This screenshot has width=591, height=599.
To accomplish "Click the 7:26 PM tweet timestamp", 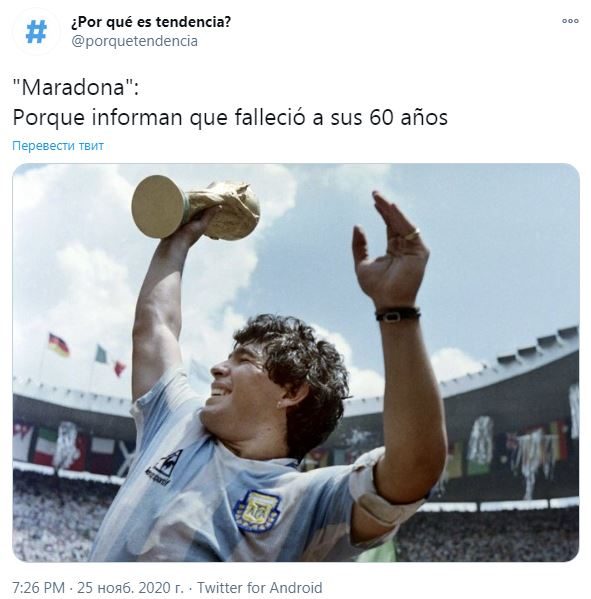I will (x=38, y=587).
